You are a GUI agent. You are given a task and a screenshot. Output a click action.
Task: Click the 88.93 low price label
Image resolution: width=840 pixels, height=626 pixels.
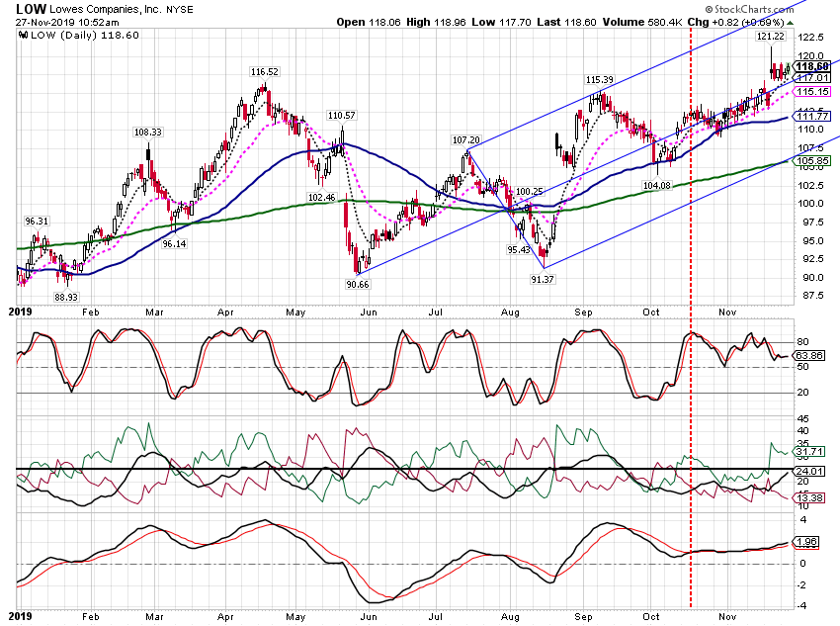pyautogui.click(x=66, y=297)
